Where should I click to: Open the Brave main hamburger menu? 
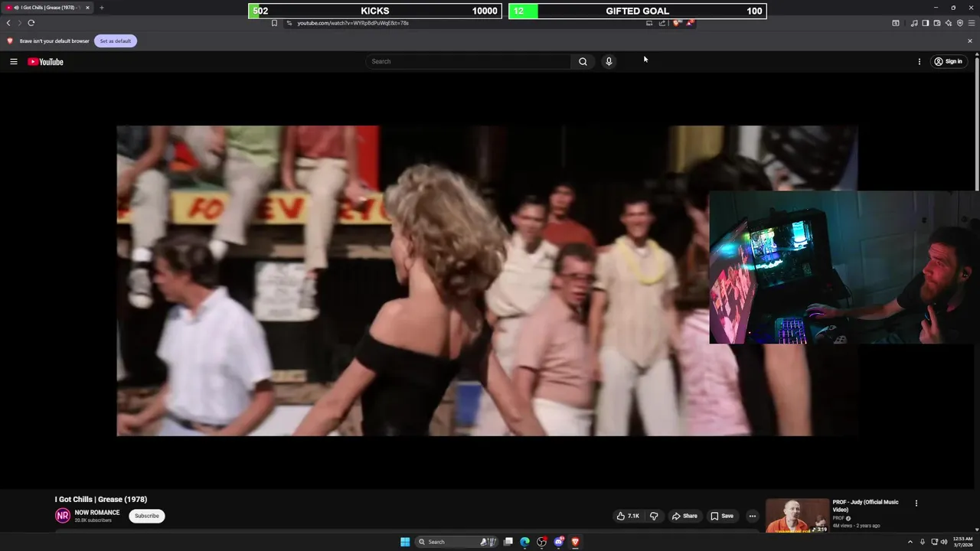[972, 23]
